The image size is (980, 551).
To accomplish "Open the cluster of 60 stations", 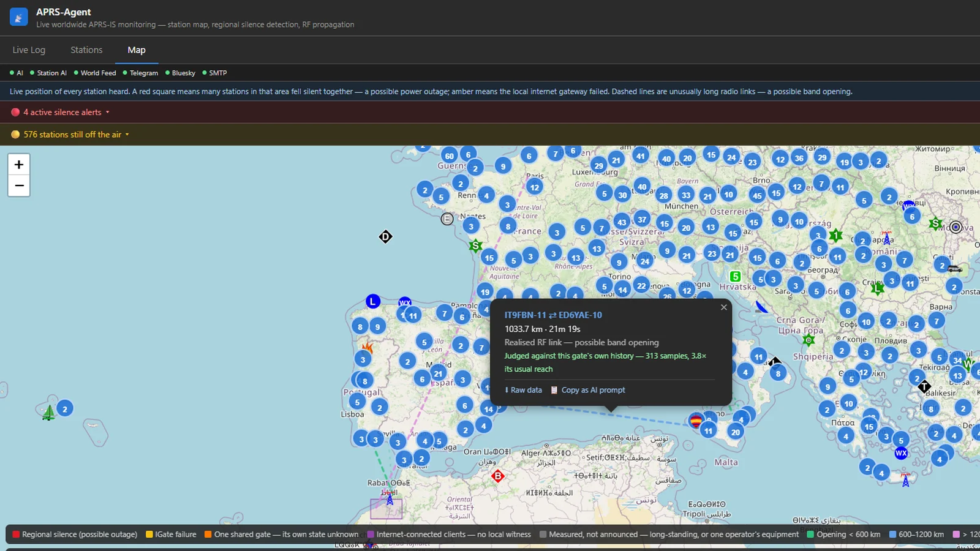I will [450, 156].
